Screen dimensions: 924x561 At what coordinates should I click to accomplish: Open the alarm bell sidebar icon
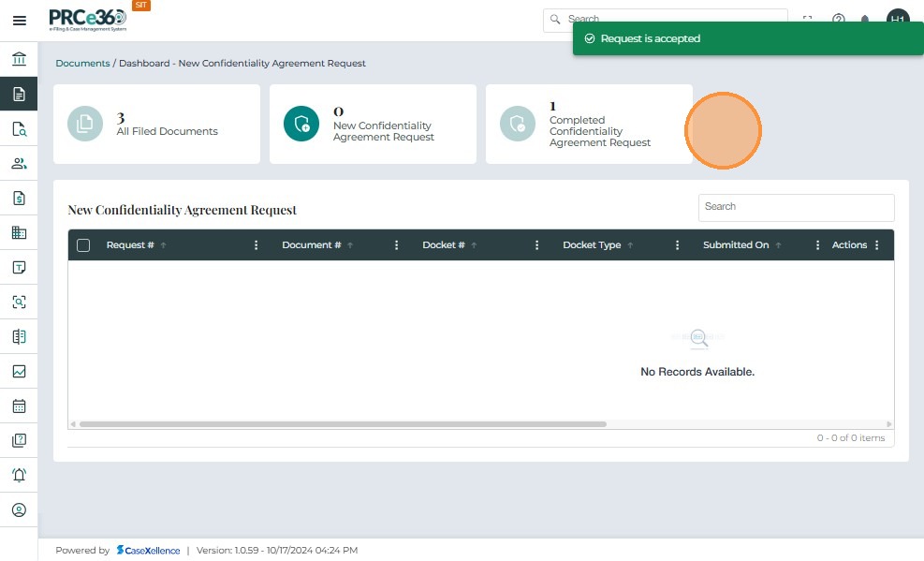tap(19, 475)
